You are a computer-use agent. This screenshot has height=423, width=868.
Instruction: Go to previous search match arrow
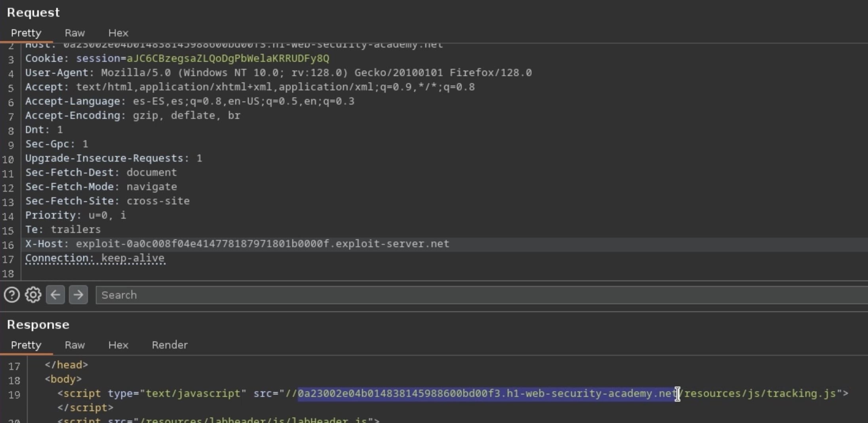tap(55, 295)
